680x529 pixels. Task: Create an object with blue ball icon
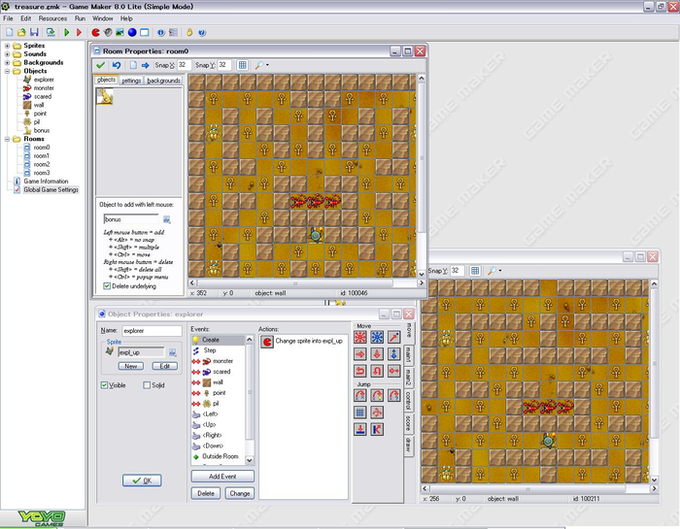pos(132,32)
